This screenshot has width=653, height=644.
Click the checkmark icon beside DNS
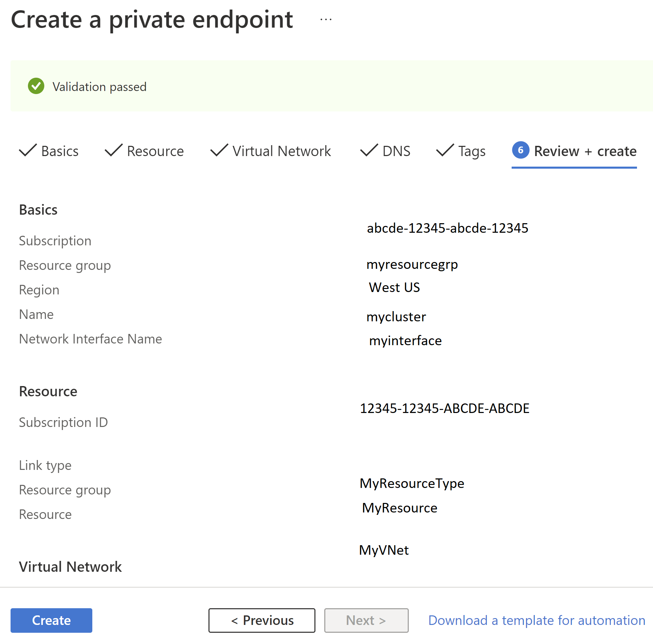pyautogui.click(x=368, y=151)
